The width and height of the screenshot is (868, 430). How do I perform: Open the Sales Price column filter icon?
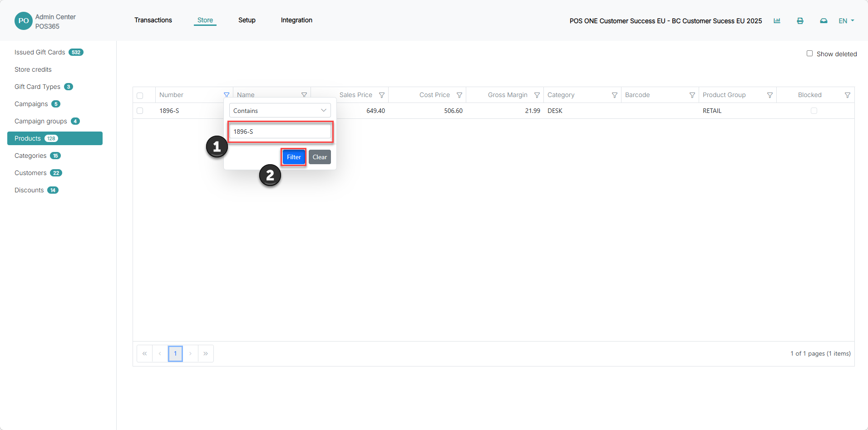pyautogui.click(x=382, y=95)
